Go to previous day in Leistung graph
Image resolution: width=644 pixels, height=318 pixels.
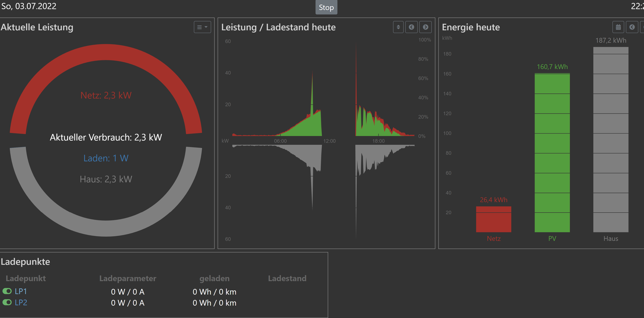point(411,27)
